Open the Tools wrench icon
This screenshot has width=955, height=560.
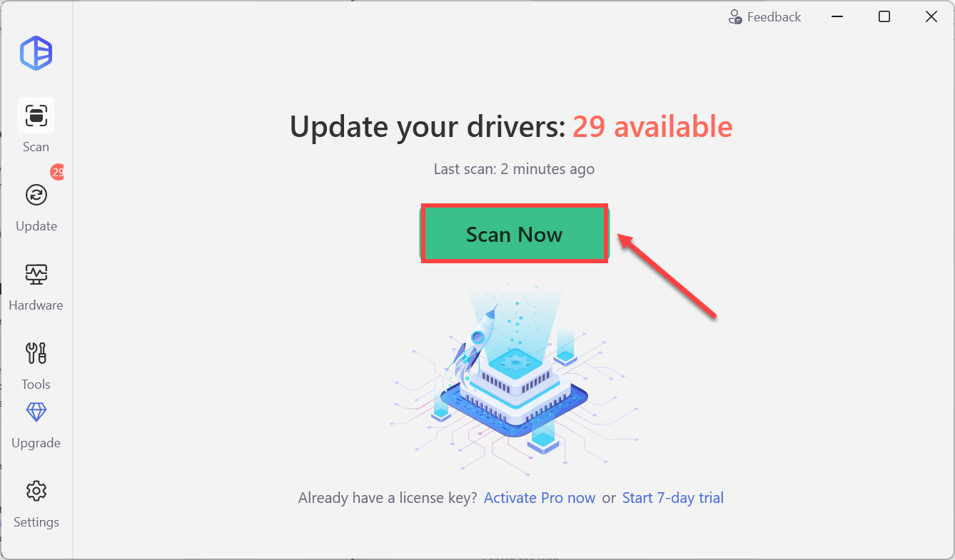pyautogui.click(x=36, y=353)
